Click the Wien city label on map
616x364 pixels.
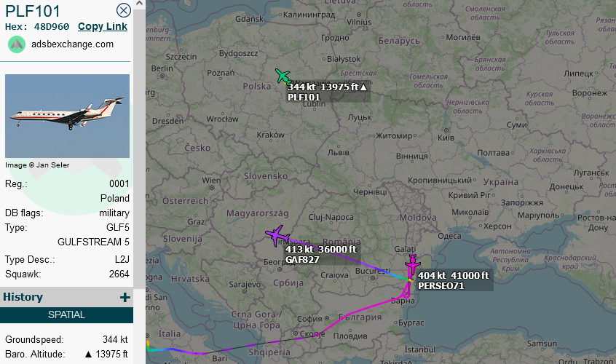(211, 181)
